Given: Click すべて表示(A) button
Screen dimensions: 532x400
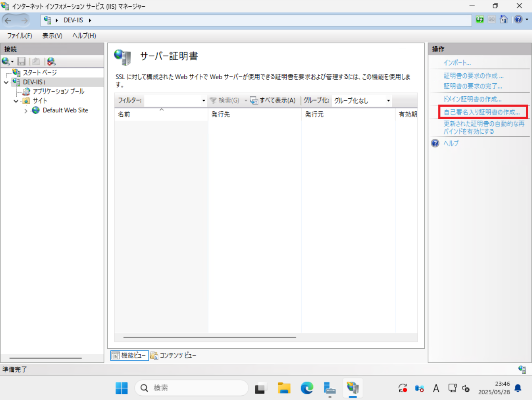Looking at the screenshot, I should [x=273, y=100].
